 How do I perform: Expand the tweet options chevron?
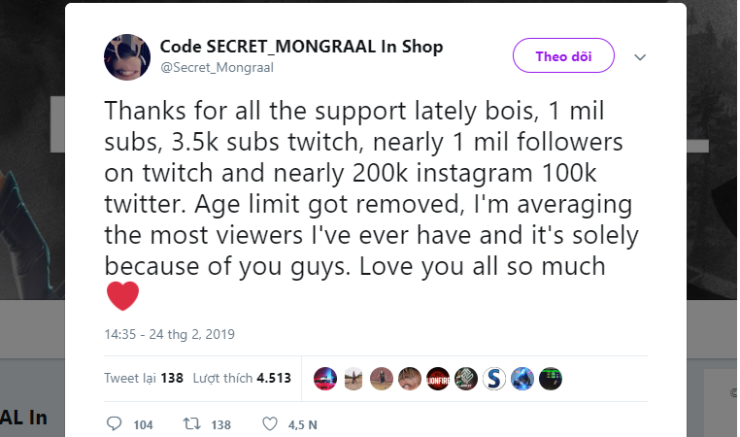(x=640, y=57)
